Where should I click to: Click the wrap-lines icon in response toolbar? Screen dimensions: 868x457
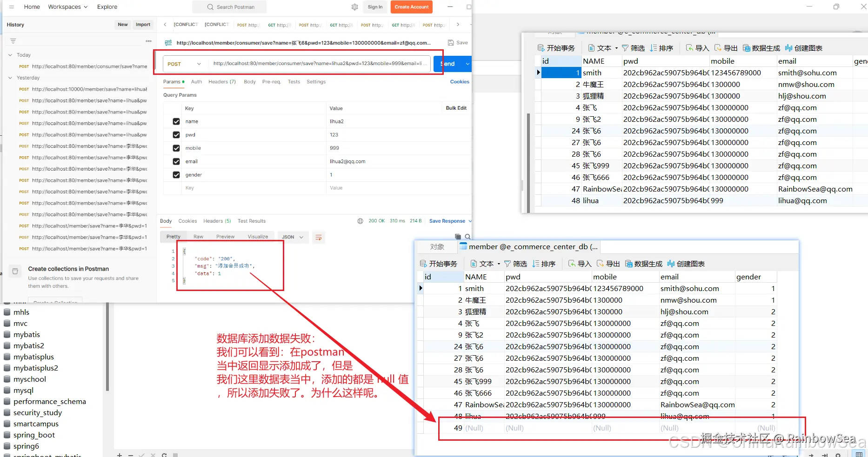pyautogui.click(x=319, y=237)
